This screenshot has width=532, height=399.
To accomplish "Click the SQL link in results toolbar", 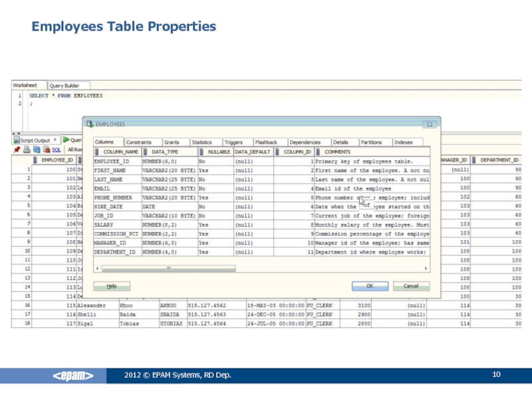I will (56, 150).
